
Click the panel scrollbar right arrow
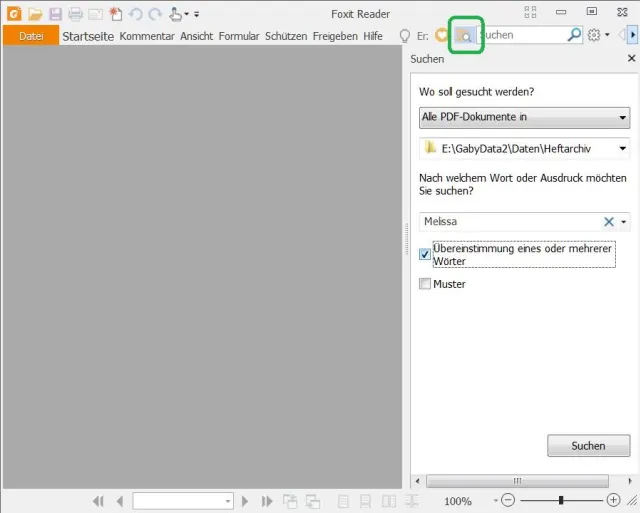(630, 481)
